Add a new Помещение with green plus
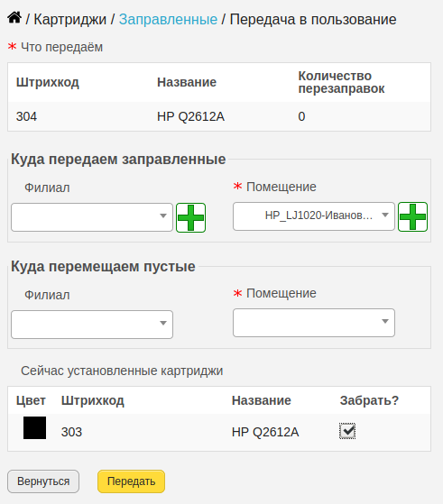Screen dimensions: 443x504 click(412, 216)
